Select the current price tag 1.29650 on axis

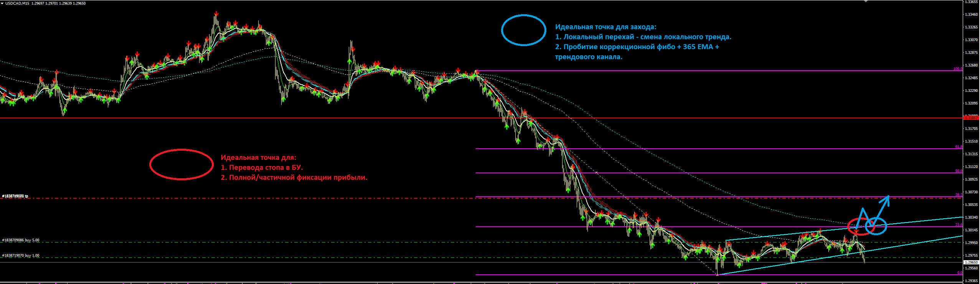tap(971, 262)
